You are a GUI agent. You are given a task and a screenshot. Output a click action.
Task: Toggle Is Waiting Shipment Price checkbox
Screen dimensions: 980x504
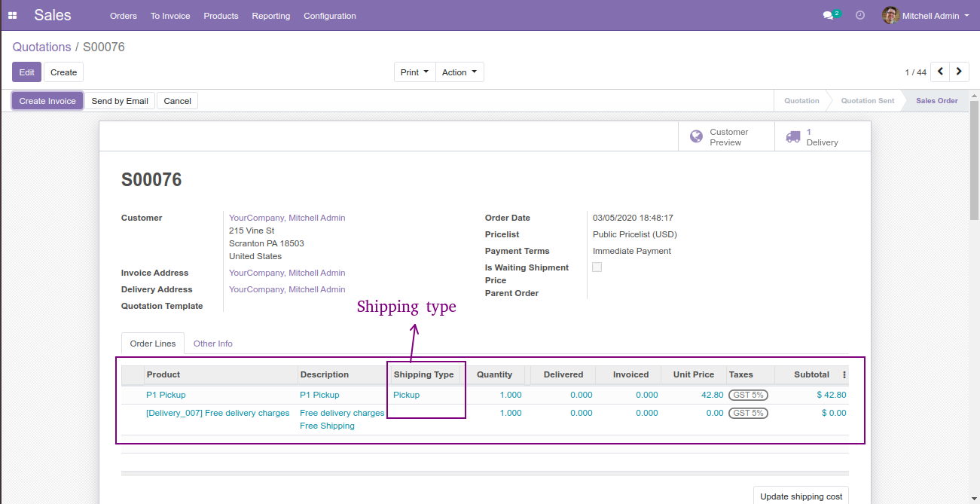(x=597, y=267)
